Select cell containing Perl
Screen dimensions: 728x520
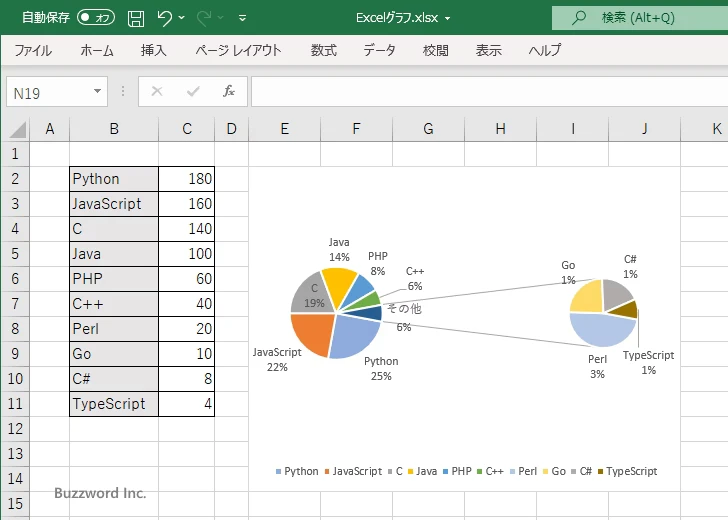(114, 329)
